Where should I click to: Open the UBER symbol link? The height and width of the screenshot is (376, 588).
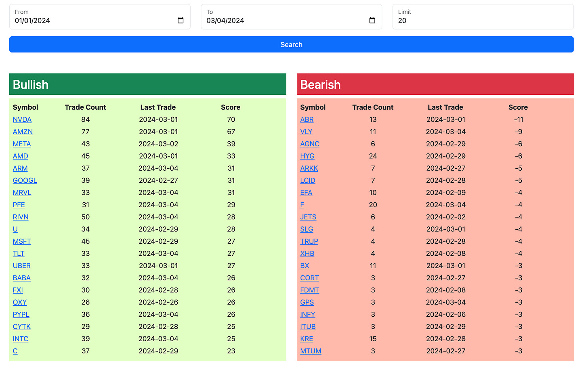click(x=22, y=265)
